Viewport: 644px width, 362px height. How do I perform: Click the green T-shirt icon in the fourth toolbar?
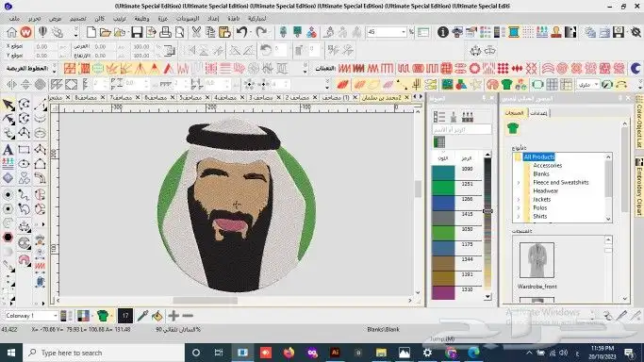tap(507, 85)
